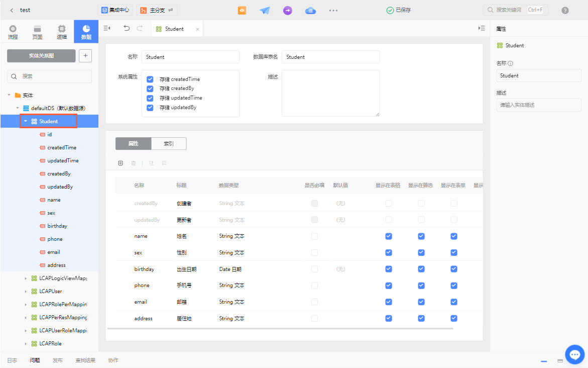
Task: Expand the LCAPLogicViewMapping entity
Action: click(x=26, y=278)
